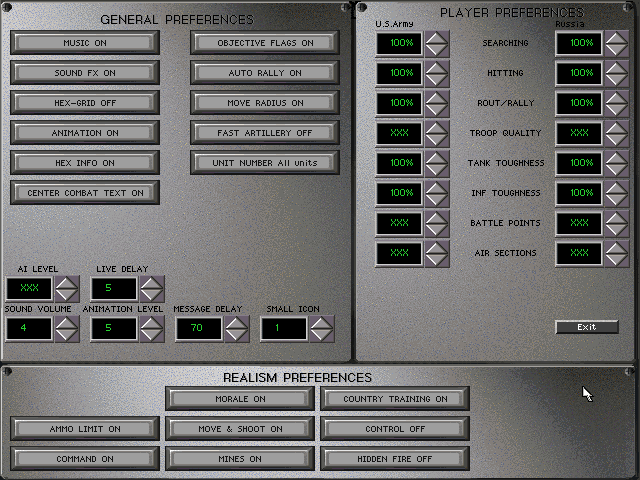Toggle COUNTRY TRAINING ON option
The image size is (640, 480).
point(395,399)
